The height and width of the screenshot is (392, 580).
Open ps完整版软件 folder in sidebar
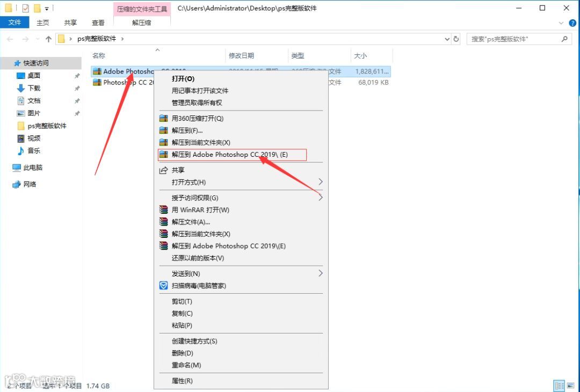pyautogui.click(x=47, y=126)
